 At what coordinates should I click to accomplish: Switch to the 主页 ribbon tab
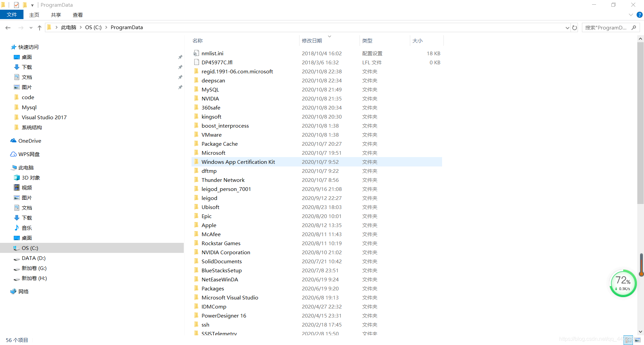(x=34, y=15)
